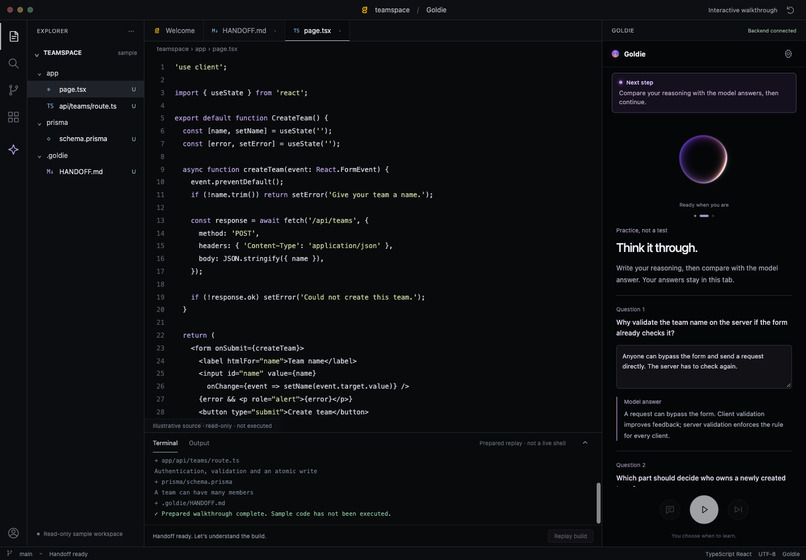
Task: Click the git branch icon in status bar
Action: click(x=10, y=553)
